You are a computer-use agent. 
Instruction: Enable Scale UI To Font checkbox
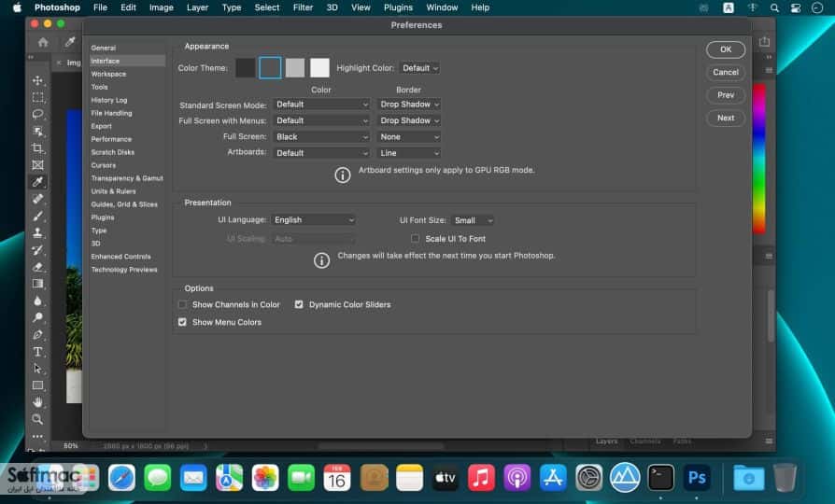(415, 238)
